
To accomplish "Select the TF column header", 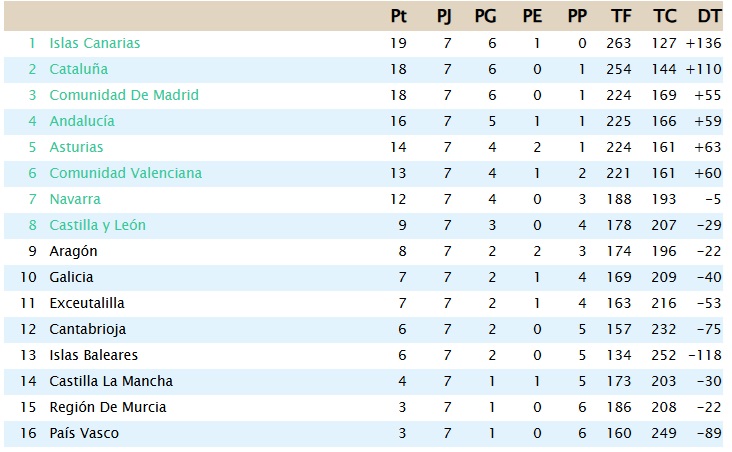I will tap(621, 16).
